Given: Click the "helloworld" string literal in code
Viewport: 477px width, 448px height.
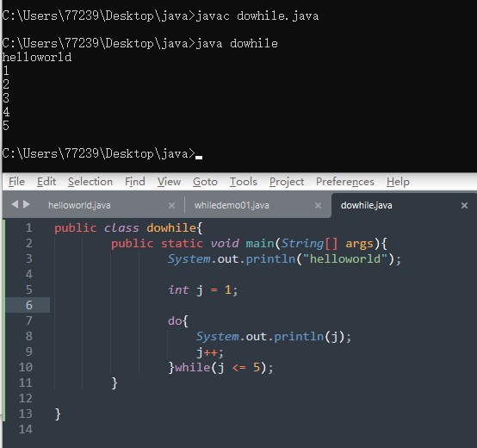Looking at the screenshot, I should tap(345, 259).
